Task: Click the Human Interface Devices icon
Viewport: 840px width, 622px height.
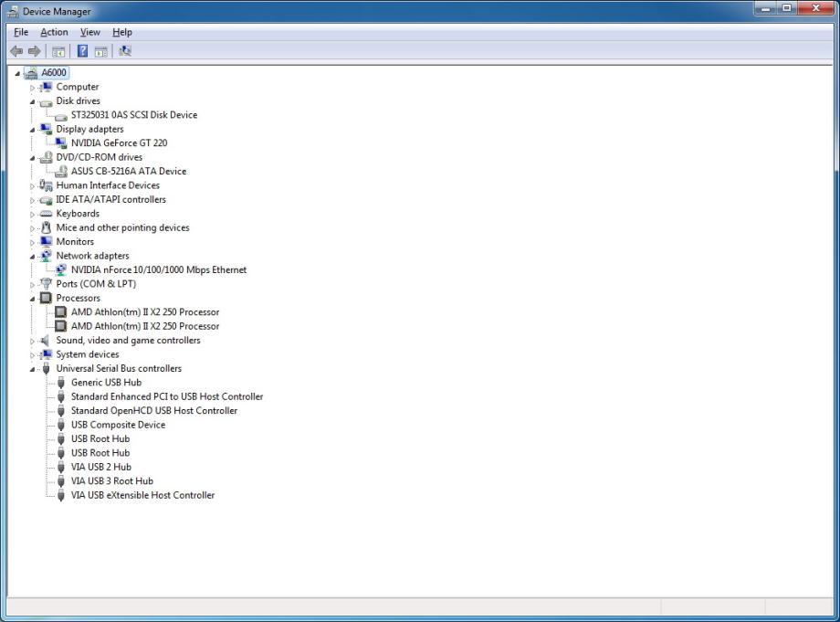Action: [46, 185]
